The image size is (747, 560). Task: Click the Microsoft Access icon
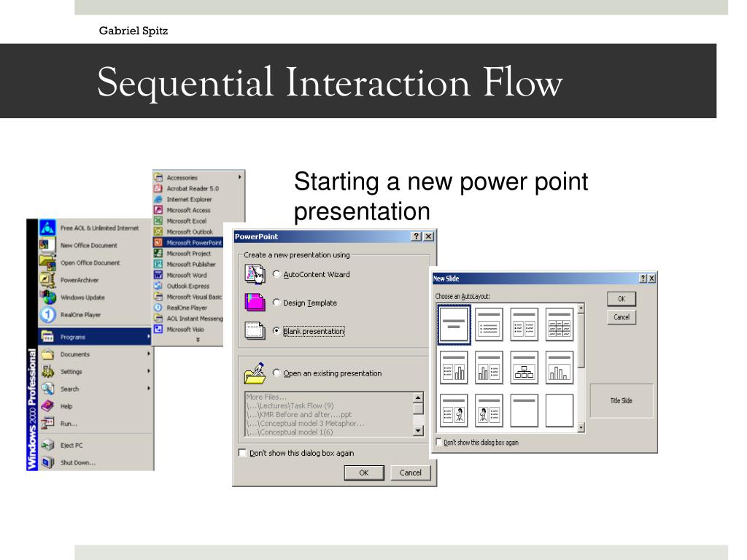(158, 210)
